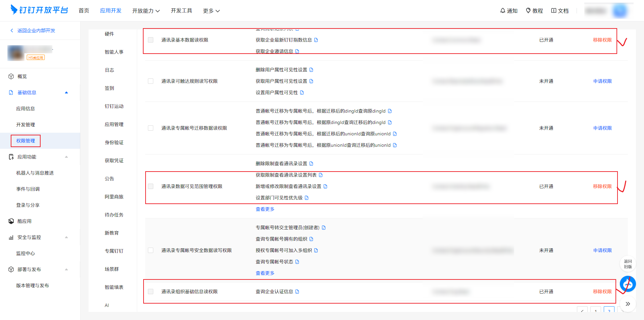The image size is (644, 320).
Task: Collapse the 部署与发布 sidebar section
Action: (66, 269)
